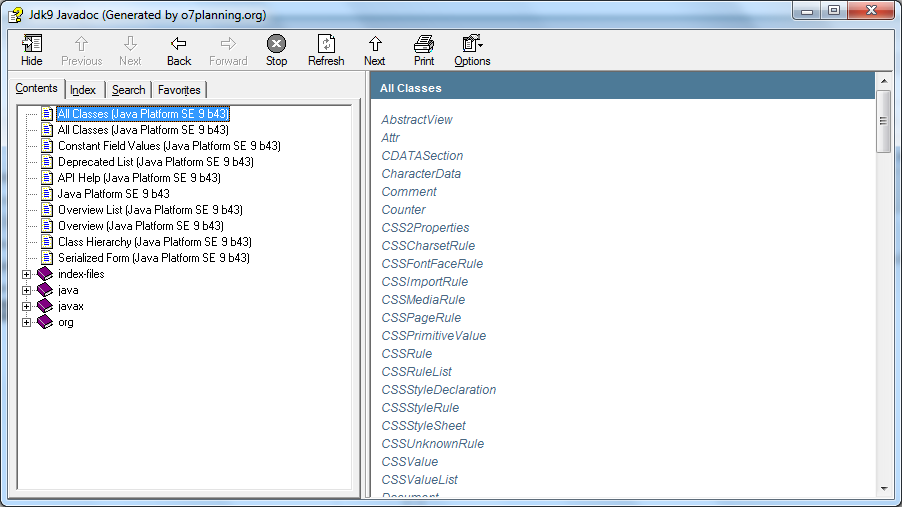Open the CharacterData class link
The width and height of the screenshot is (902, 507).
click(421, 174)
